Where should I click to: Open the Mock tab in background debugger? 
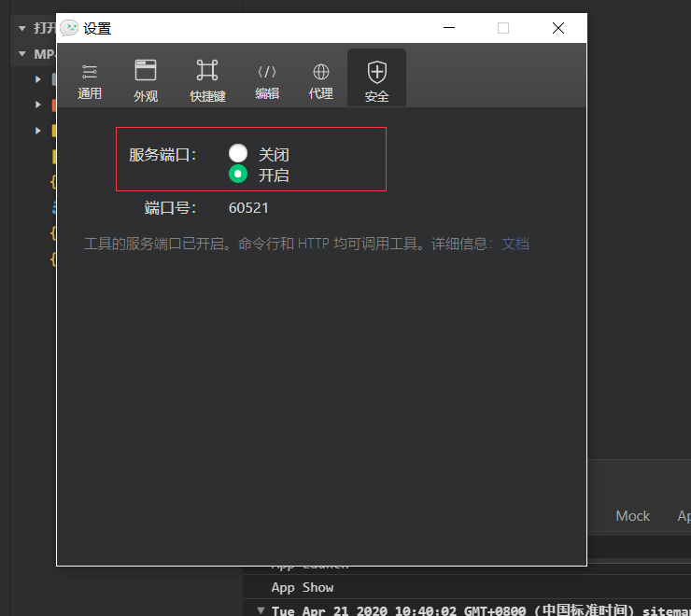click(632, 516)
